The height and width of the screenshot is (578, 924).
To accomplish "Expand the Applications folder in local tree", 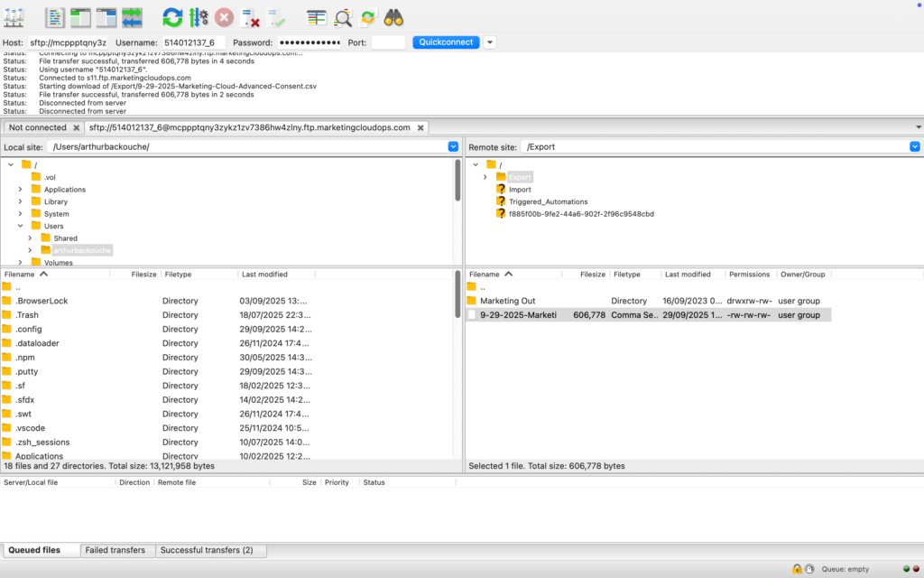I will coord(21,190).
